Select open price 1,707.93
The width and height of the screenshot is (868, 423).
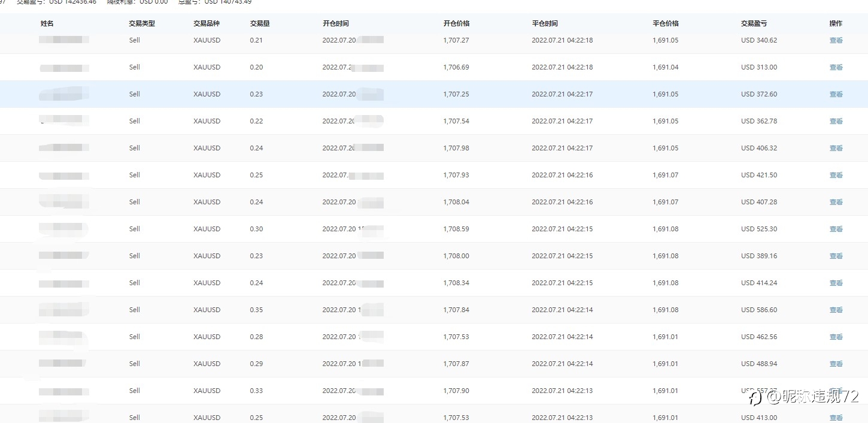(x=456, y=175)
